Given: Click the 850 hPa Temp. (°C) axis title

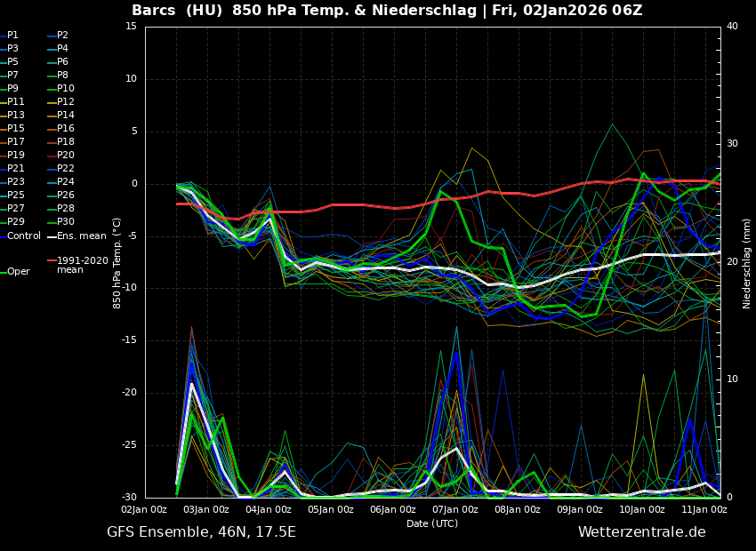Looking at the screenshot, I should tap(117, 262).
